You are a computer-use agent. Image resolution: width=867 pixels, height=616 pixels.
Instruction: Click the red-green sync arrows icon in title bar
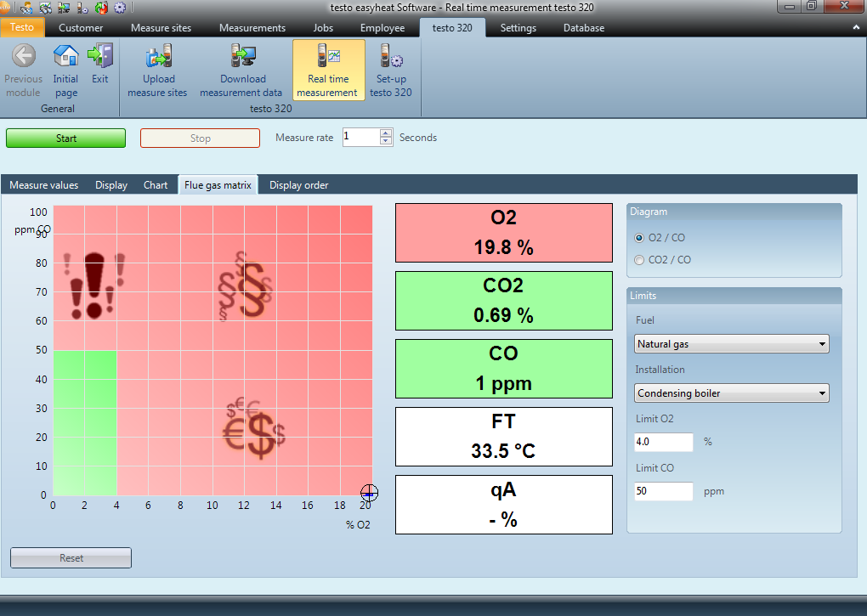(x=101, y=8)
